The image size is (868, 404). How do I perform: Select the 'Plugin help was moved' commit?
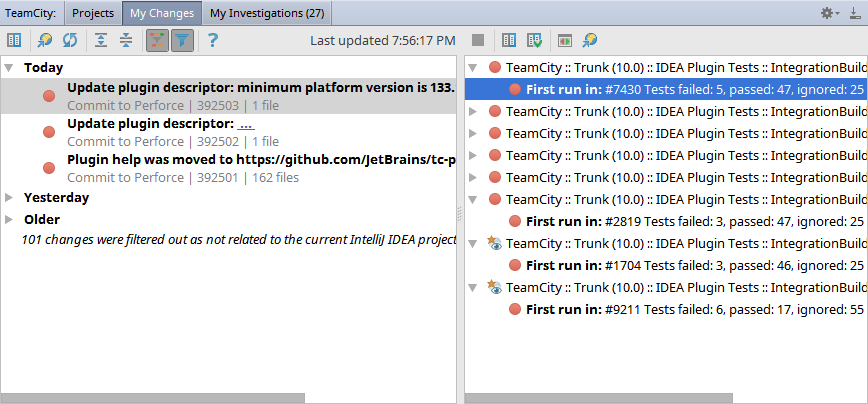(228, 168)
